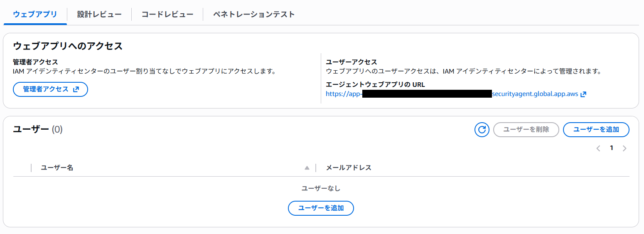The width and height of the screenshot is (644, 234).
Task: Click top-right ユーザーを追加 button
Action: click(596, 130)
